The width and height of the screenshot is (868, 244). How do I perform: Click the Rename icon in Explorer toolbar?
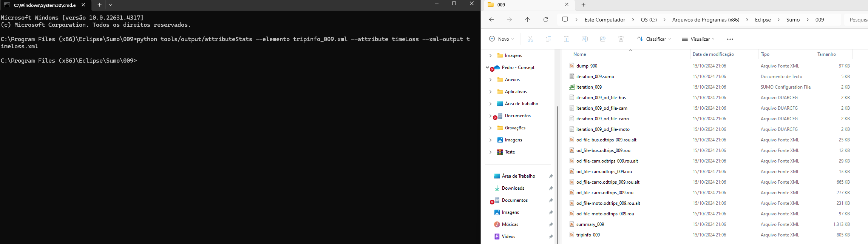point(584,39)
